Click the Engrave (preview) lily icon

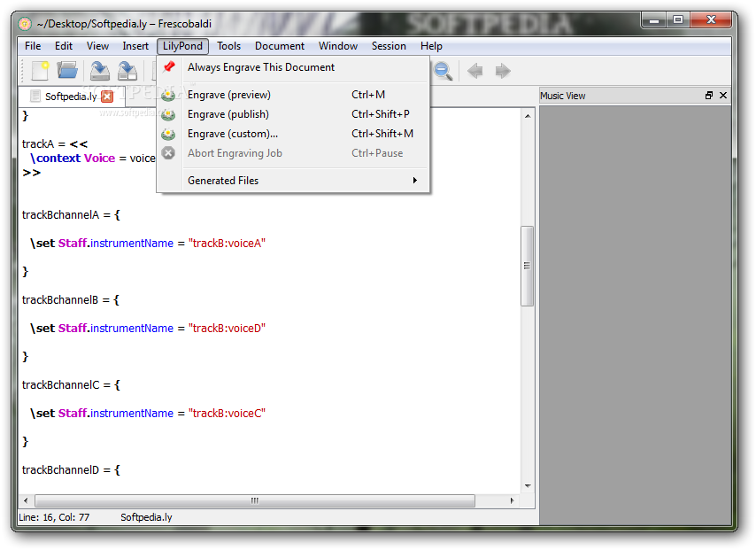[168, 95]
